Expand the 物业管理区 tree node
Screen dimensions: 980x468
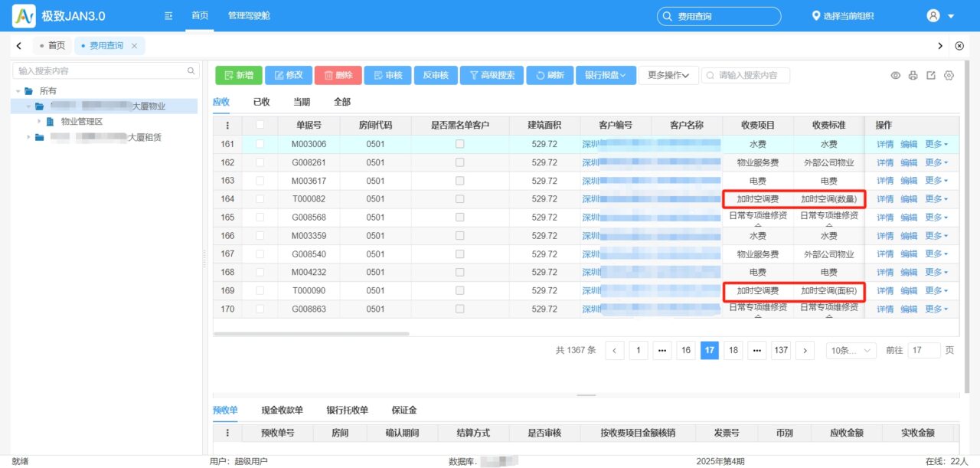pyautogui.click(x=39, y=121)
